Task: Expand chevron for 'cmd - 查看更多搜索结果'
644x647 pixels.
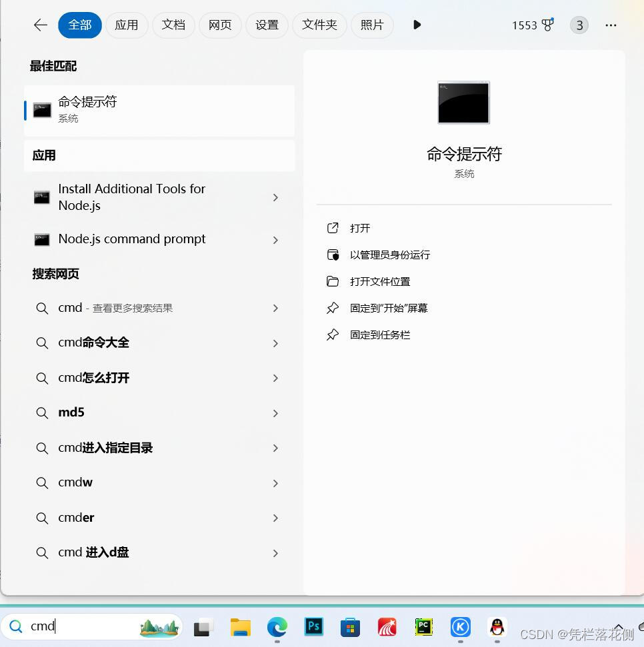Action: click(275, 309)
